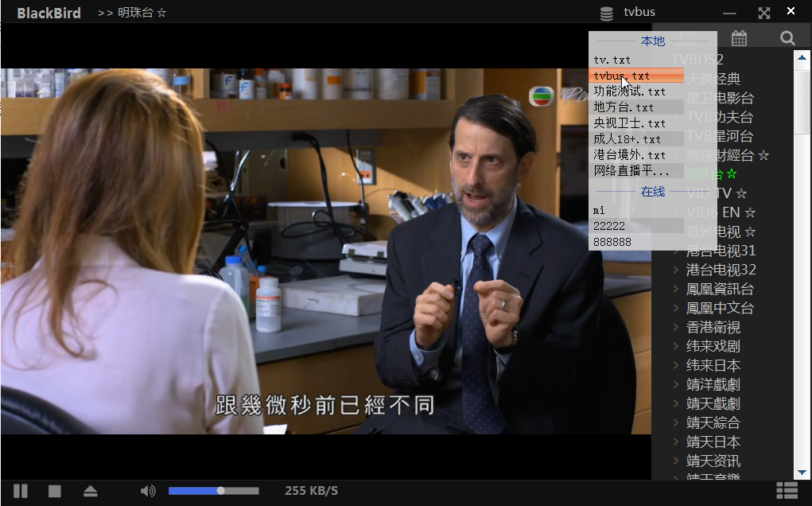The width and height of the screenshot is (812, 506).
Task: Play channel 纬来戏剧
Action: [x=713, y=347]
